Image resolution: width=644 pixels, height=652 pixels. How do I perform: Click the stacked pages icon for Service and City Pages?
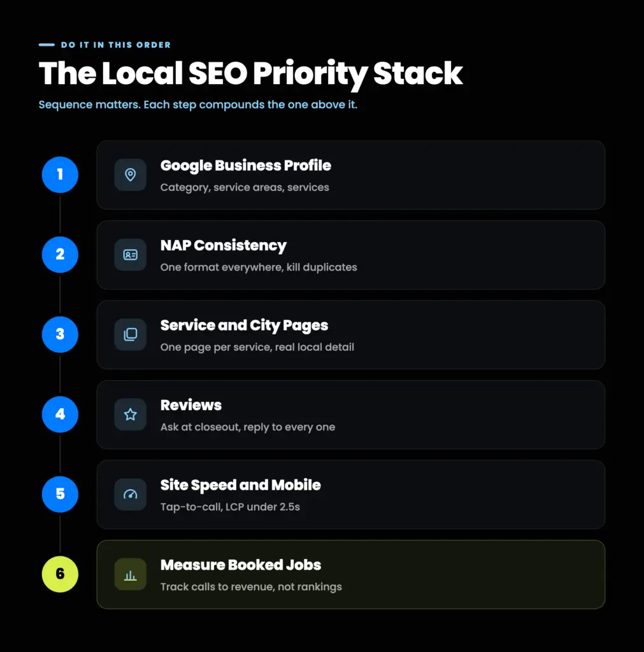point(130,334)
